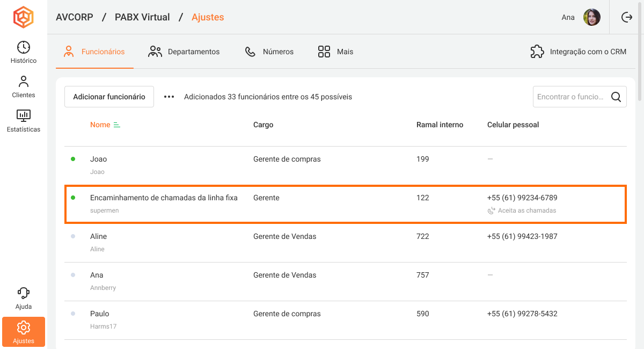Open the PABX Virtual breadcrumb
644x349 pixels.
(x=142, y=17)
